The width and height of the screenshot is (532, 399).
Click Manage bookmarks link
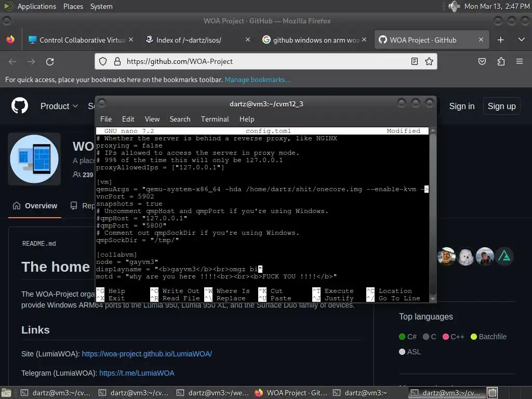(258, 79)
